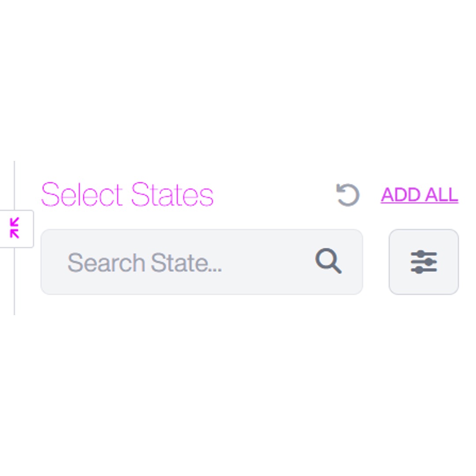Click the magnifying glass search icon
The image size is (476, 476).
point(328,261)
